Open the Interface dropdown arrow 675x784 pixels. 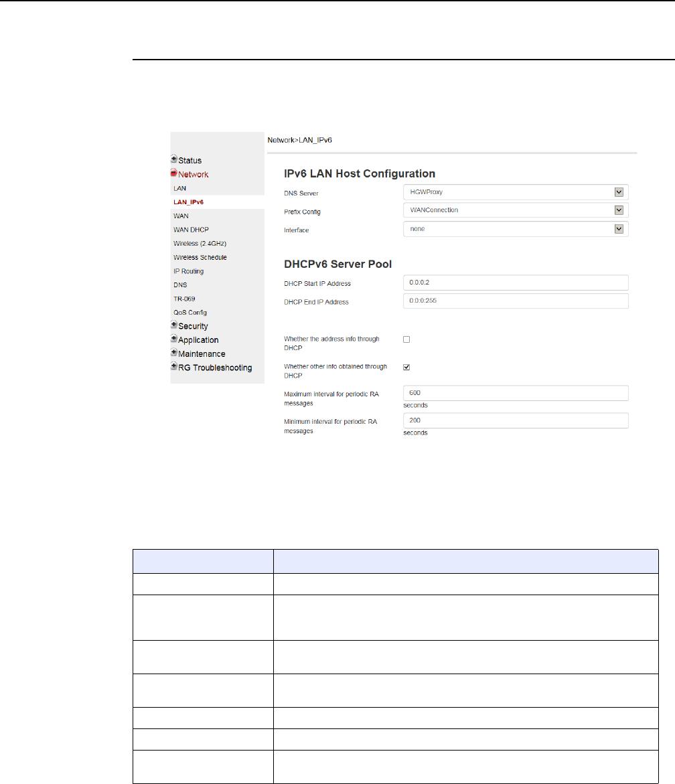pos(619,229)
